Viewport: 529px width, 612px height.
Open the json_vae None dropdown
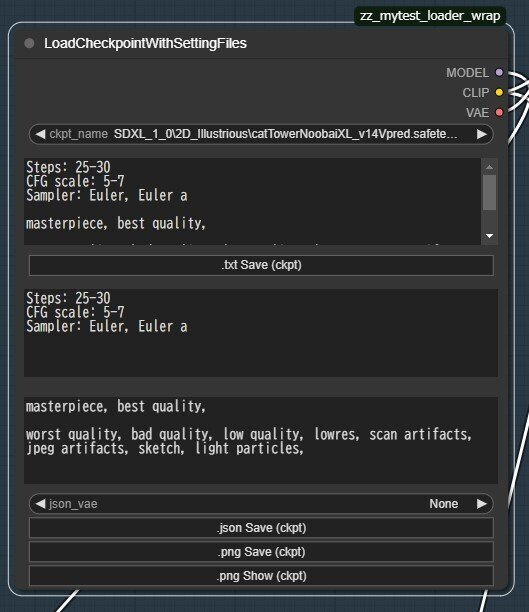coord(261,504)
